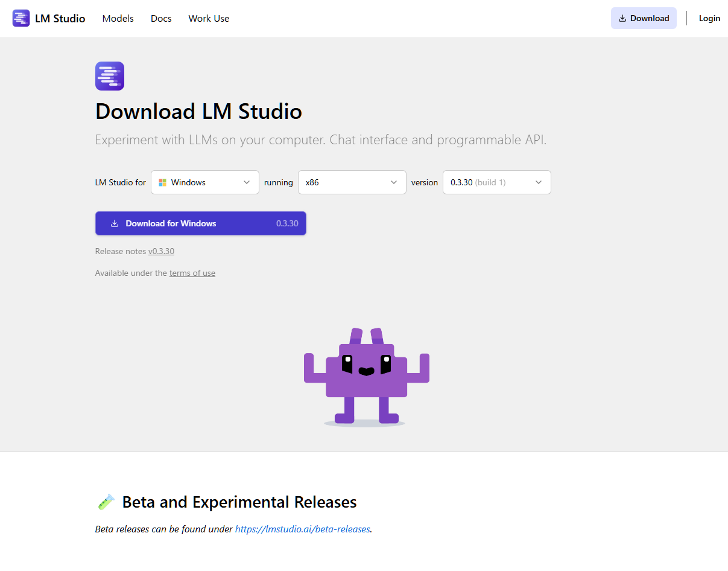Click the LM Studio brand name text

(60, 19)
